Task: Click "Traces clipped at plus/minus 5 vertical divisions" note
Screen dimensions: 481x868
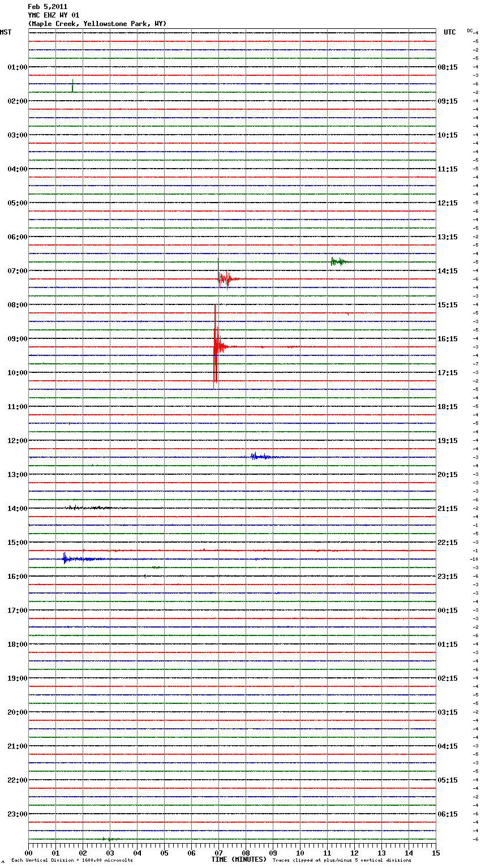Action: click(x=342, y=861)
